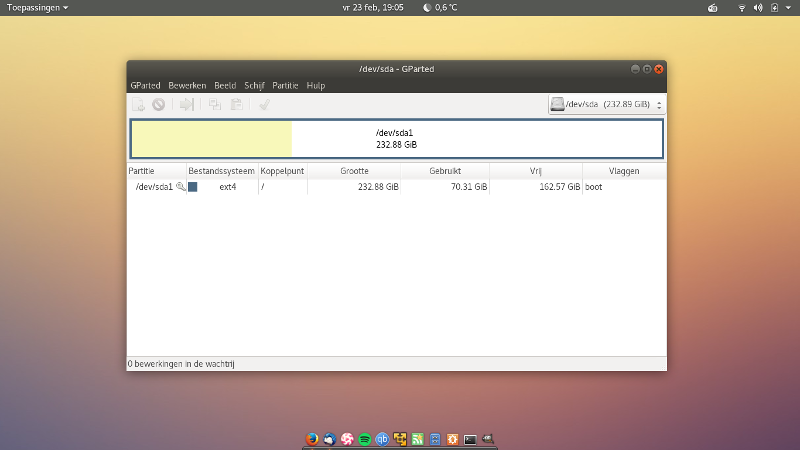
Task: Open the blue file cabinet dock icon
Action: [435, 439]
